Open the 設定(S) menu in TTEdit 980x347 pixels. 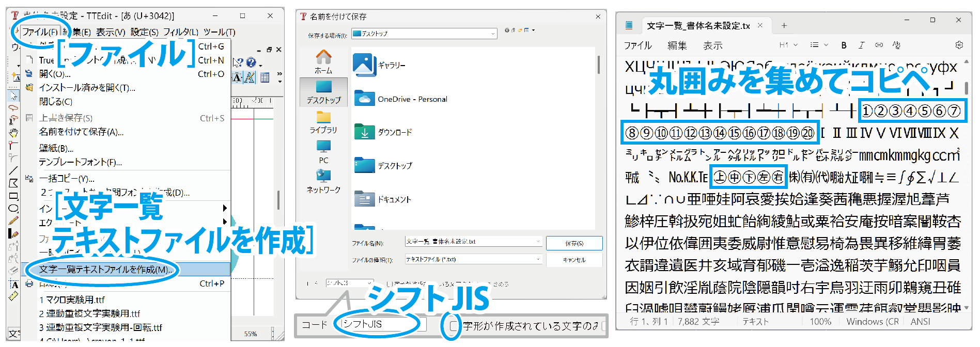coord(144,32)
